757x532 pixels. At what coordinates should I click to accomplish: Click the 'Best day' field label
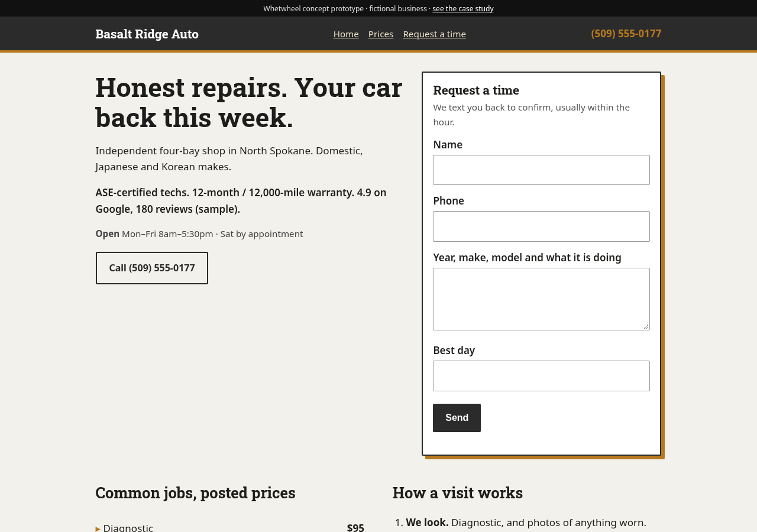(454, 350)
